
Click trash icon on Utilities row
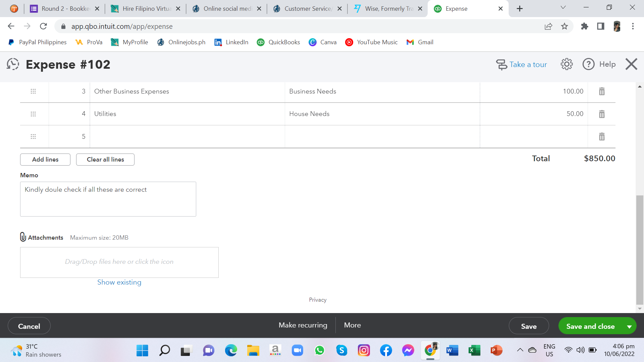[x=602, y=114]
